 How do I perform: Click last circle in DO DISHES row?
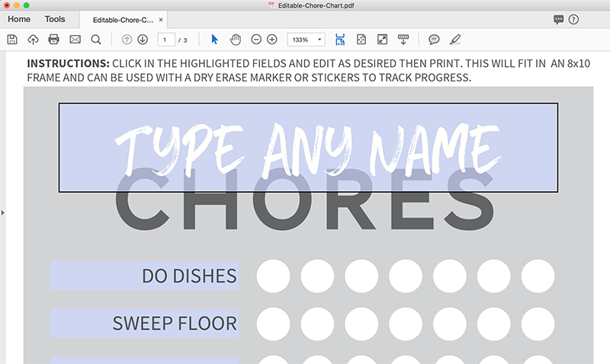(x=538, y=276)
